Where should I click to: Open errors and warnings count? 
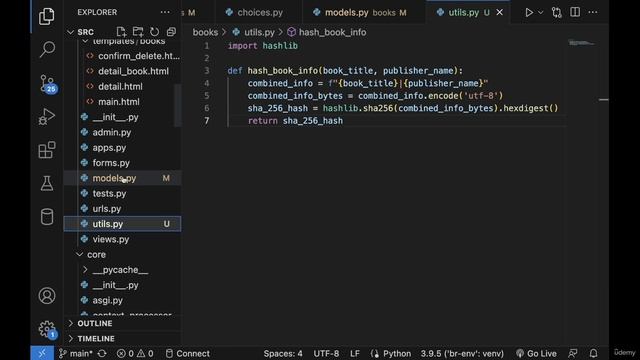point(135,353)
